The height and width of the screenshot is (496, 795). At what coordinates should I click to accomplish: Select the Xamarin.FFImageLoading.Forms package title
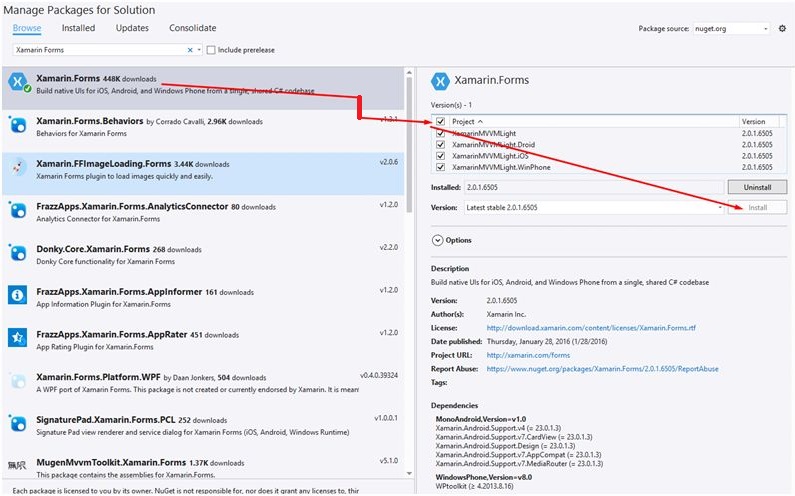pos(103,164)
